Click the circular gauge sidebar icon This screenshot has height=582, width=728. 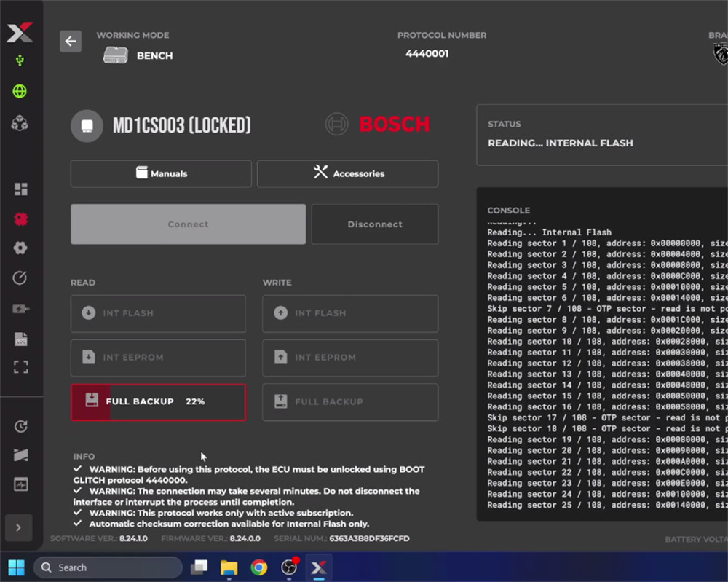pos(20,278)
